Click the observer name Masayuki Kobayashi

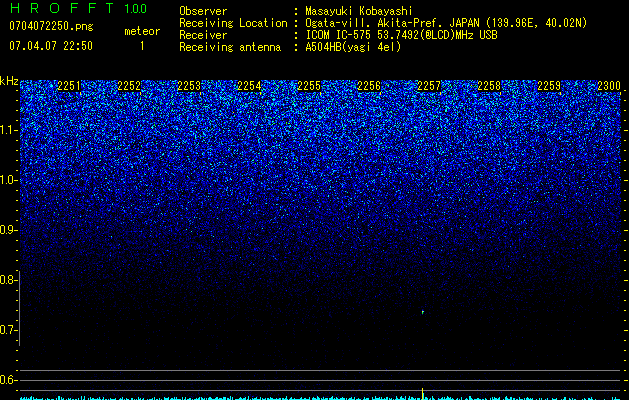point(359,12)
